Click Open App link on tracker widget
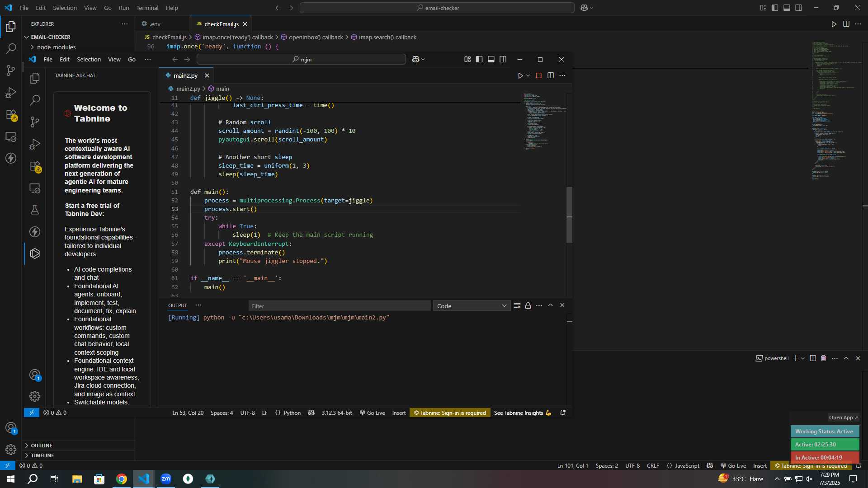The image size is (868, 488). pyautogui.click(x=843, y=418)
